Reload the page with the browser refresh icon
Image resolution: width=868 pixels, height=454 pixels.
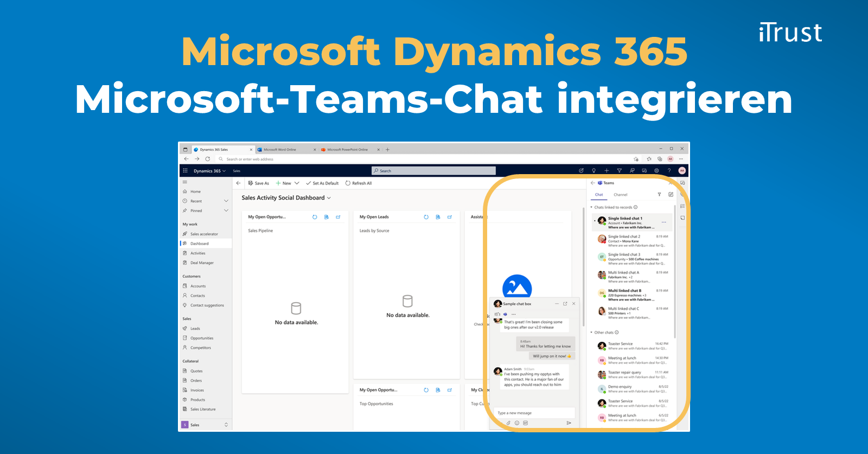tap(207, 159)
